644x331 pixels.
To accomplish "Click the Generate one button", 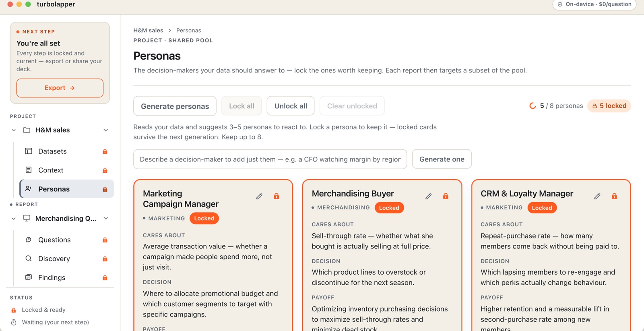I will (442, 159).
